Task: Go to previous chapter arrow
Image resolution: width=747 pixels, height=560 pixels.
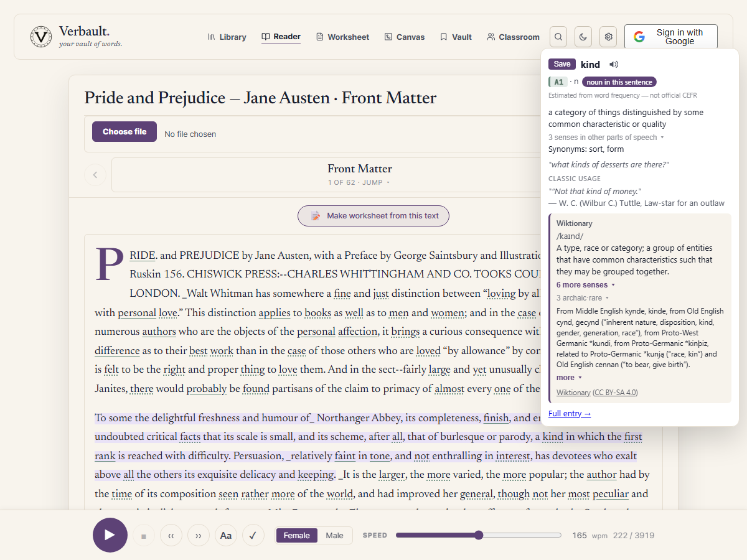Action: pyautogui.click(x=95, y=175)
